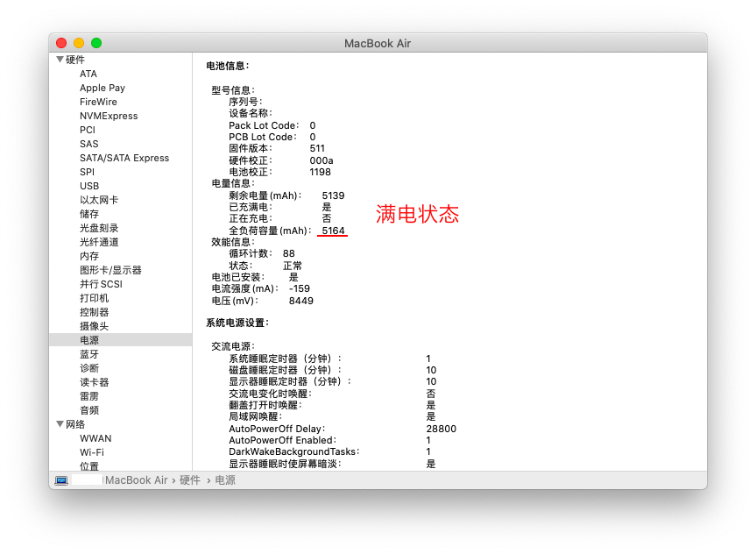Click the 5164 full charge capacity value
This screenshot has height=554, width=756.
click(333, 231)
